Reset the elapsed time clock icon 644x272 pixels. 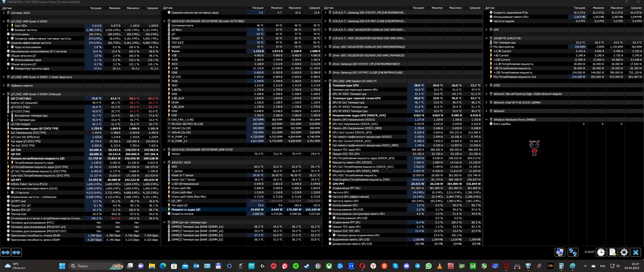click(x=601, y=252)
